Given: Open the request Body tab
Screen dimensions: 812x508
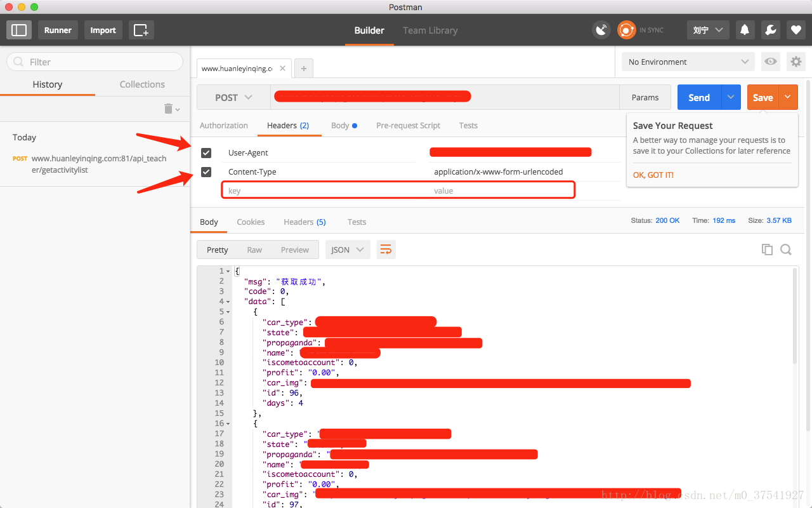Looking at the screenshot, I should [x=344, y=125].
